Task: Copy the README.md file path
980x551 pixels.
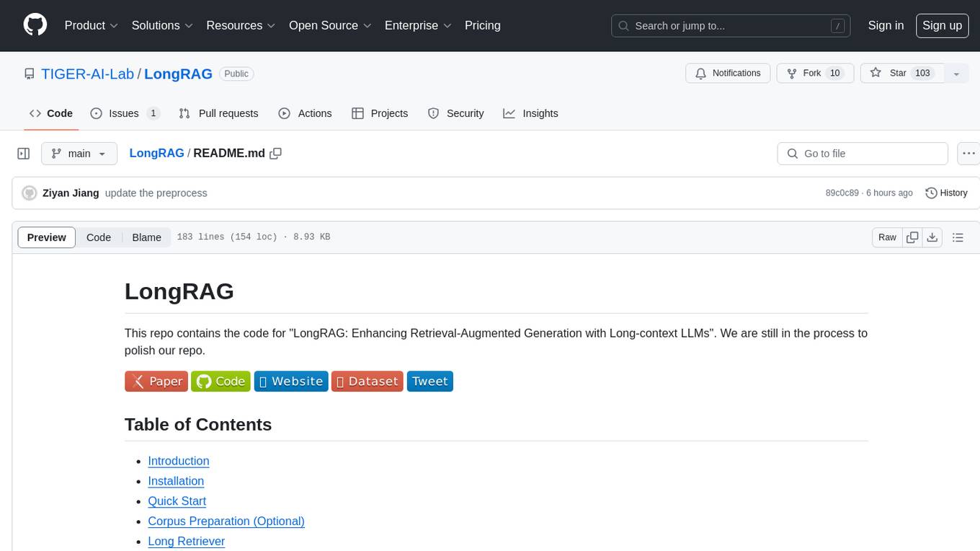Action: (275, 154)
